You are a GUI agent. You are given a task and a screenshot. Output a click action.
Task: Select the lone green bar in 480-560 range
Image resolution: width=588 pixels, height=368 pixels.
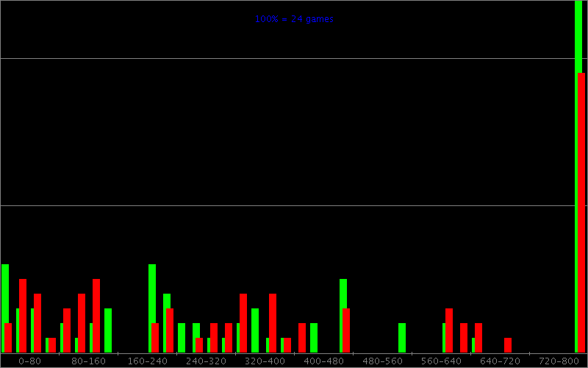402,338
